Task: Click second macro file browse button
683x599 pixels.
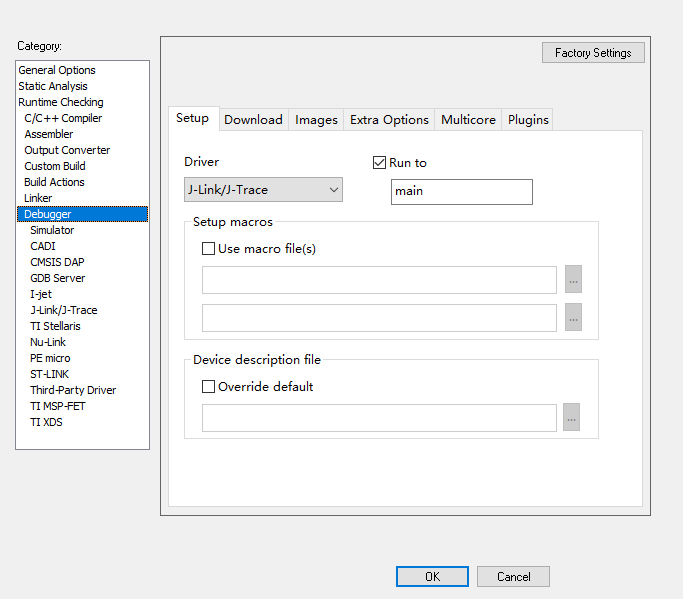Action: [x=573, y=318]
